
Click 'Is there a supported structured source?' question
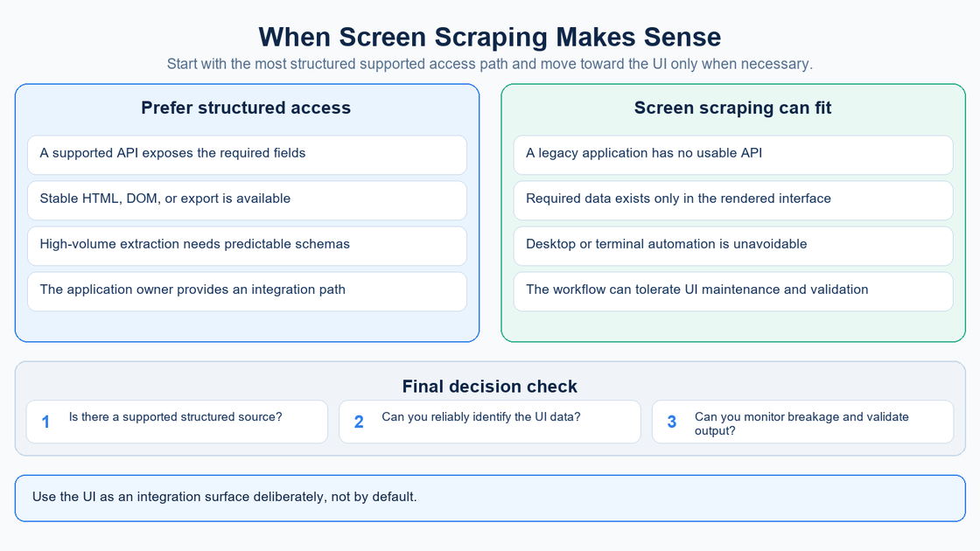tap(175, 416)
